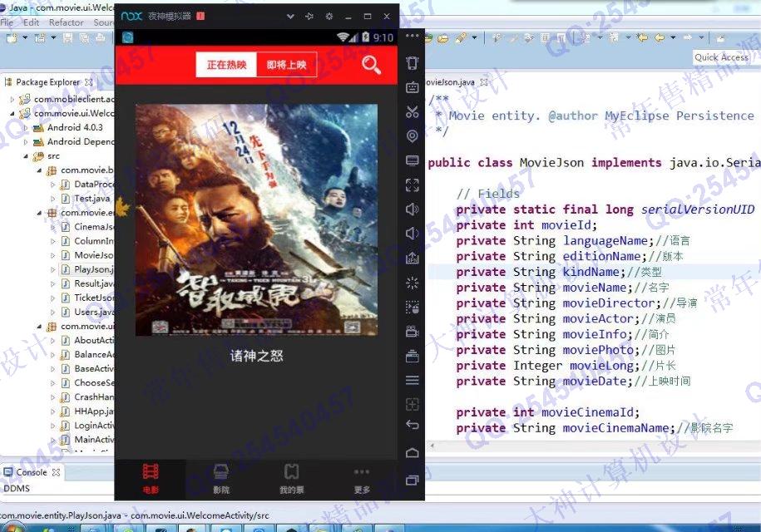
Task: Open the Eclipse Edit menu
Action: (31, 22)
